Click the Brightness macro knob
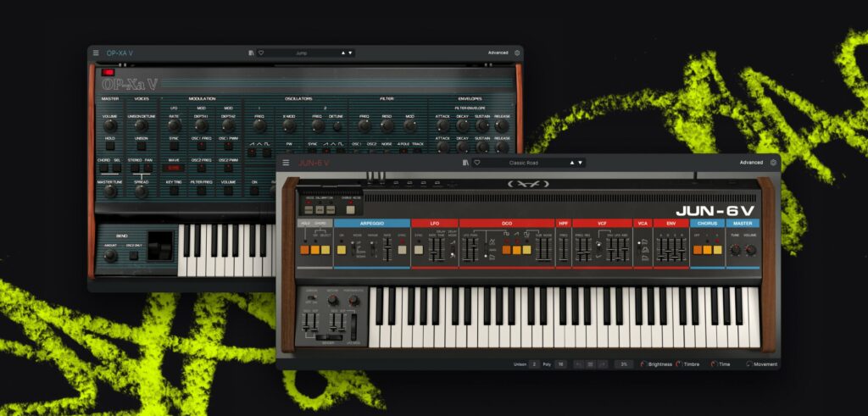The height and width of the screenshot is (416, 868). (x=643, y=364)
